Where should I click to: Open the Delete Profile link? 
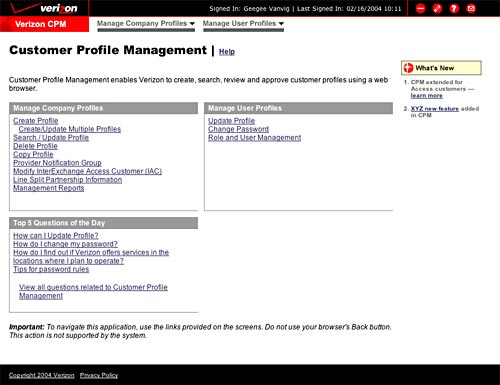(x=35, y=146)
